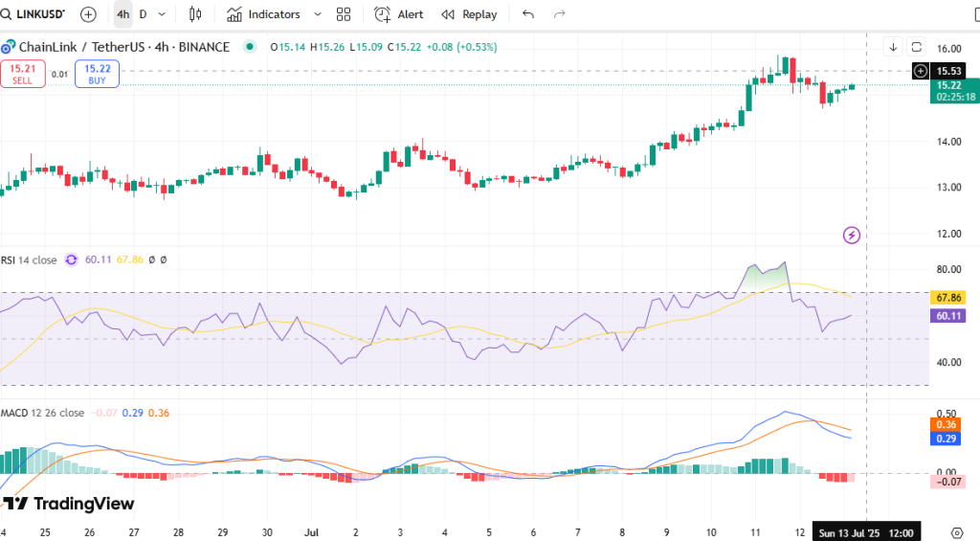Image resolution: width=980 pixels, height=541 pixels.
Task: Click RSI moving average value 67.86 in legend
Action: point(130,259)
